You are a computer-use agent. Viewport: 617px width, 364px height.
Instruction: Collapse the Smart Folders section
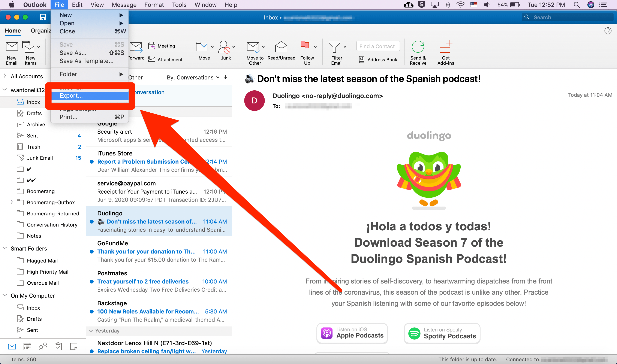[x=5, y=248]
